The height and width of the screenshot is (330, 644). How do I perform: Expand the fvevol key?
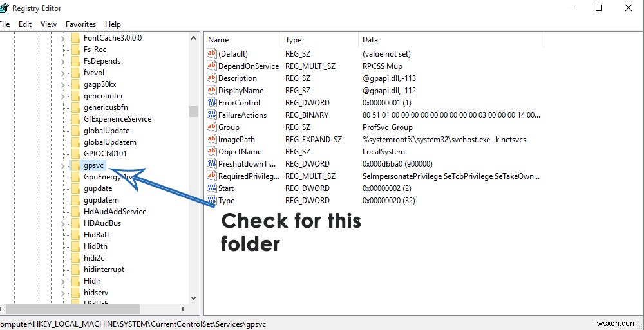tap(62, 73)
